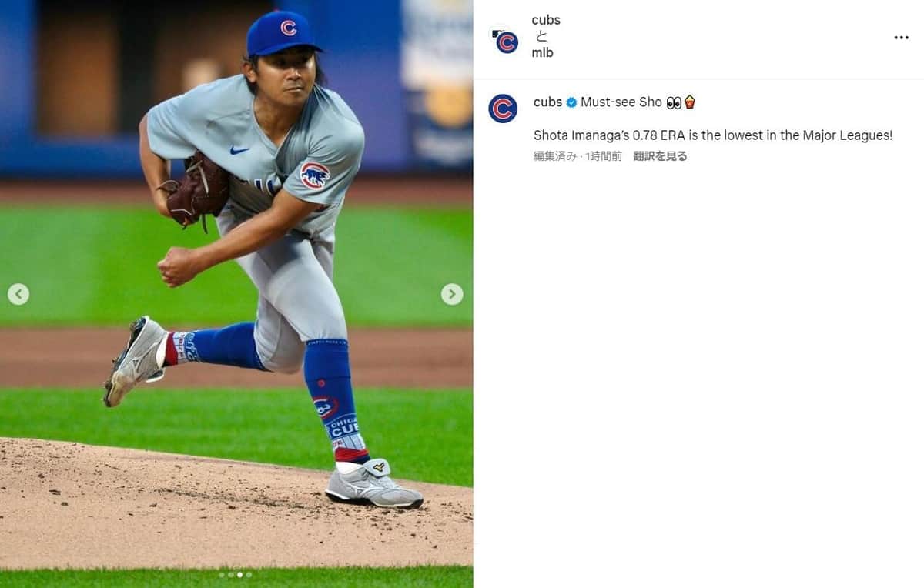Click the bold cubs username in caption
Screen dimensions: 924x588
tap(547, 102)
